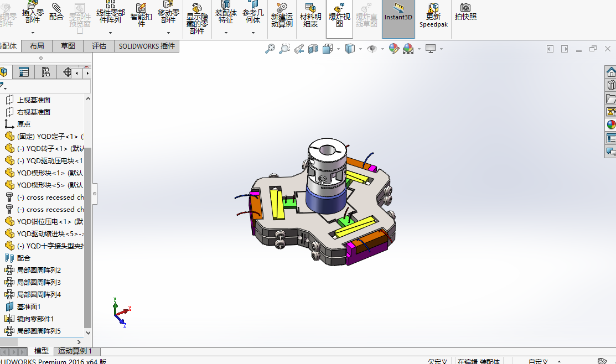Click Smart Fasteners (智能扣件) tool
The width and height of the screenshot is (616, 364).
(141, 15)
